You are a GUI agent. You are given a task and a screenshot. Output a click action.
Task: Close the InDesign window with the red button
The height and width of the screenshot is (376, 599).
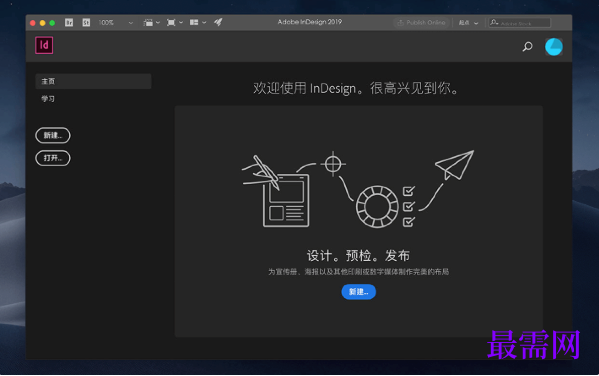click(x=33, y=23)
